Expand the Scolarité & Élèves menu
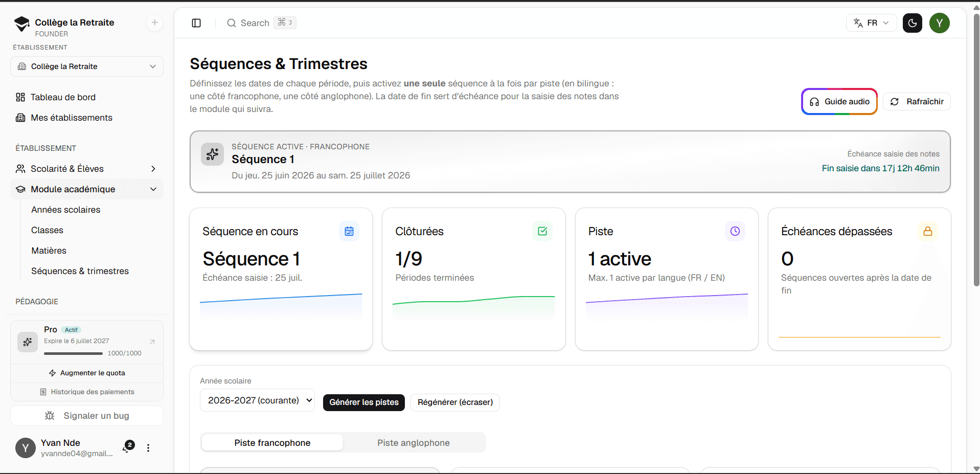Image resolution: width=980 pixels, height=474 pixels. pyautogui.click(x=87, y=169)
